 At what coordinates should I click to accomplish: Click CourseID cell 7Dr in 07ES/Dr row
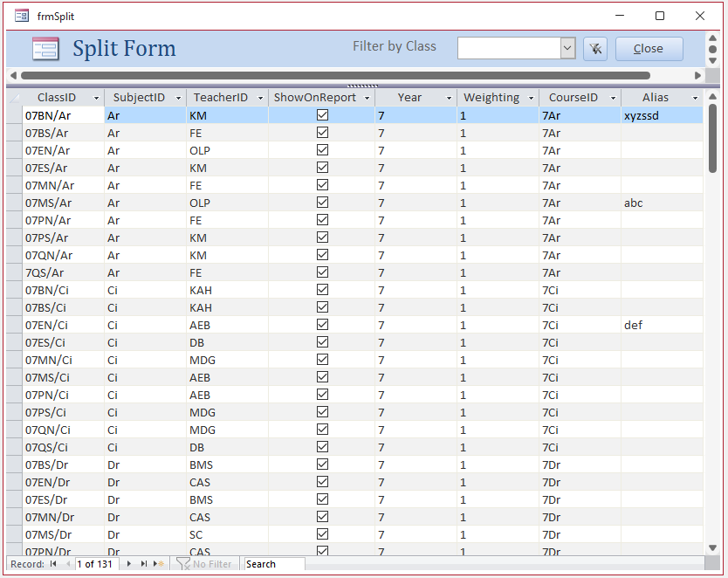tap(580, 499)
